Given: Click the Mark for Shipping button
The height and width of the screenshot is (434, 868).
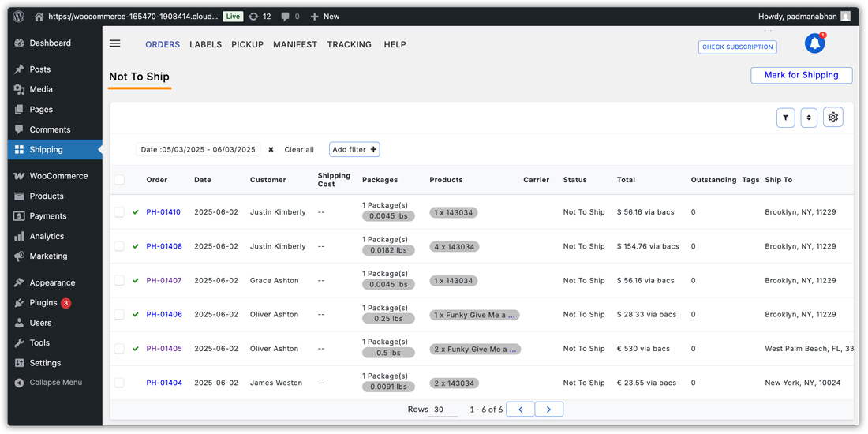Looking at the screenshot, I should (801, 75).
